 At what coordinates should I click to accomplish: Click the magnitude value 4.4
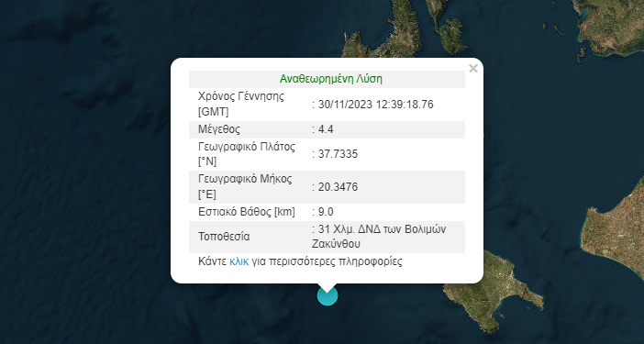326,129
